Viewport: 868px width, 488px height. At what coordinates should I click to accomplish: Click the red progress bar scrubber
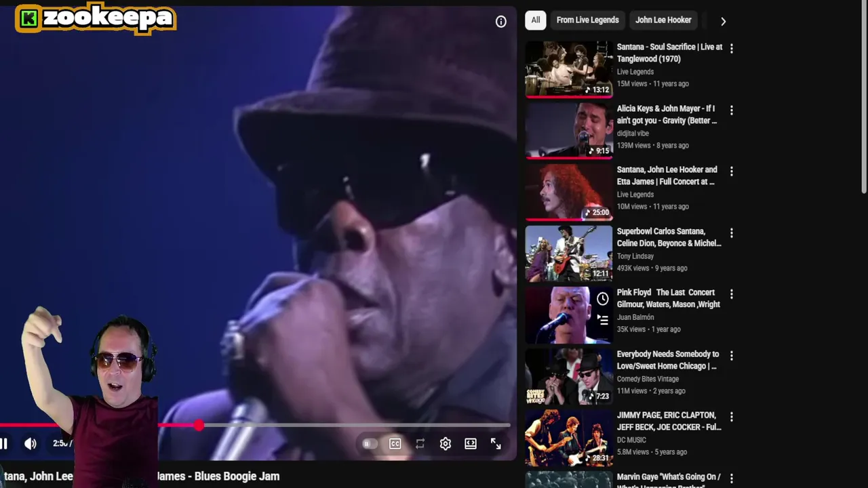coord(199,426)
